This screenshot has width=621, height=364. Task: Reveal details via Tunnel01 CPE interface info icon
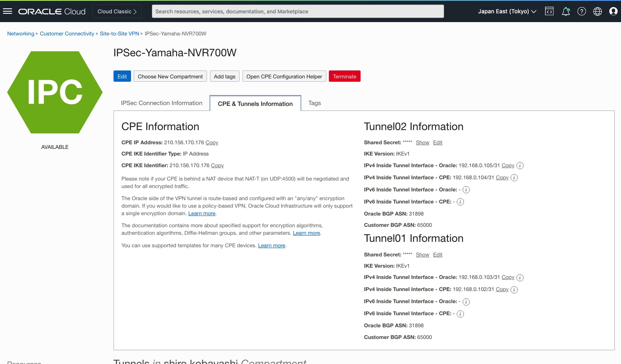coord(514,289)
